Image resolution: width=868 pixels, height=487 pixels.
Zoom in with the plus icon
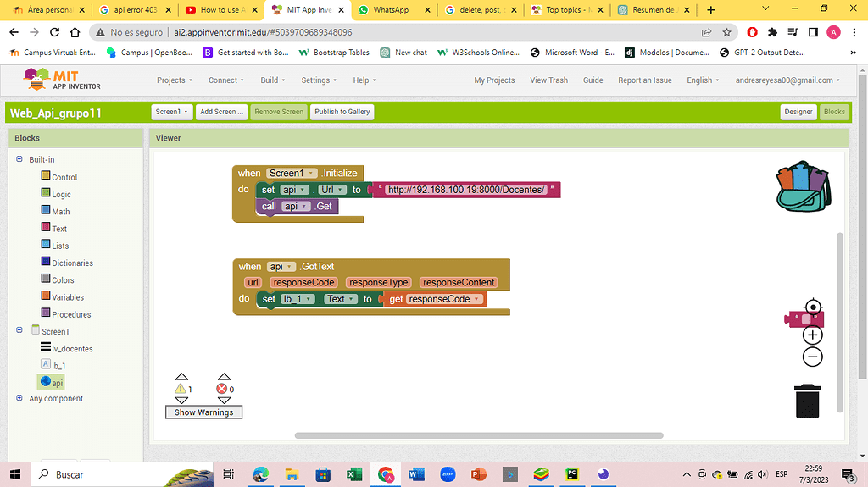pyautogui.click(x=812, y=335)
